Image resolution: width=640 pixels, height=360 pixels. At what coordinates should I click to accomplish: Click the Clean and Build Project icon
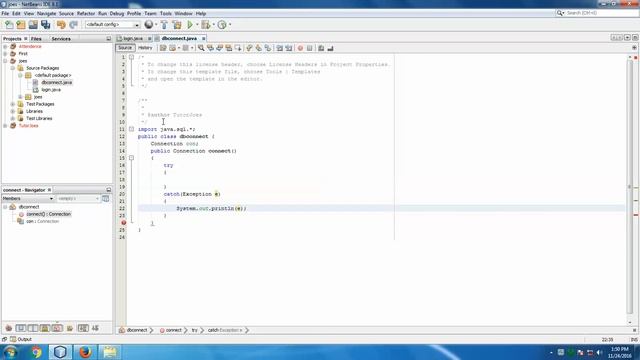point(177,25)
